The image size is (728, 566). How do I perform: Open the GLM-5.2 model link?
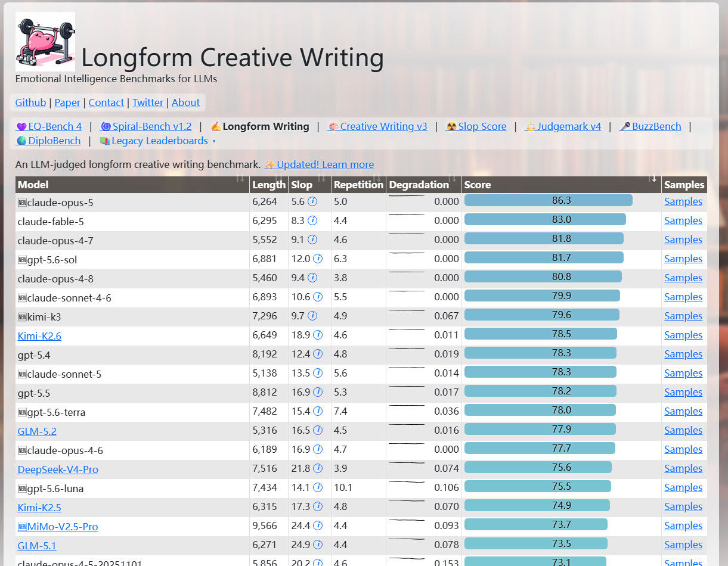coord(37,431)
